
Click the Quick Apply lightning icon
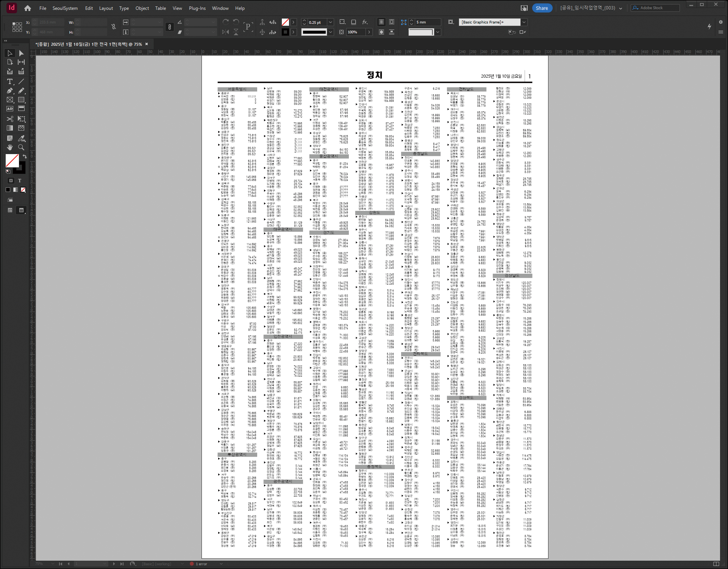click(x=709, y=27)
